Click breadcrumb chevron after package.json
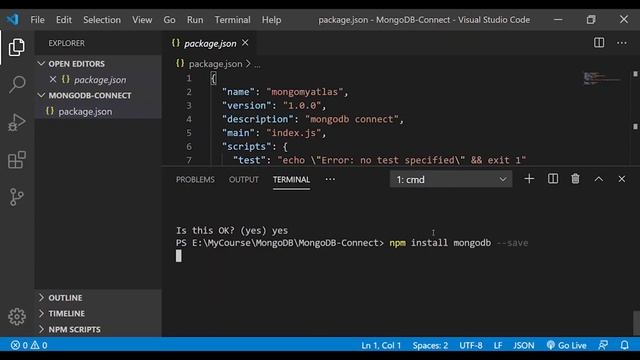Image resolution: width=640 pixels, height=360 pixels. (248, 64)
